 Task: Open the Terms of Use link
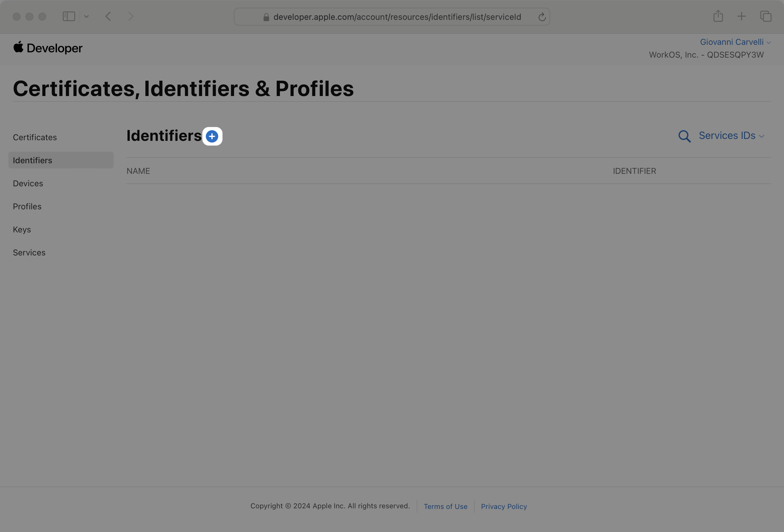click(x=445, y=506)
